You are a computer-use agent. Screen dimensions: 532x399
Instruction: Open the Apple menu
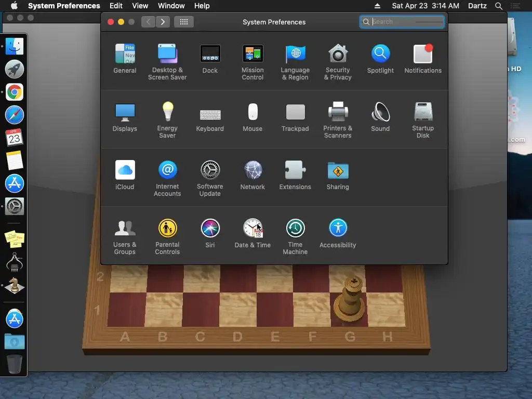[14, 5]
